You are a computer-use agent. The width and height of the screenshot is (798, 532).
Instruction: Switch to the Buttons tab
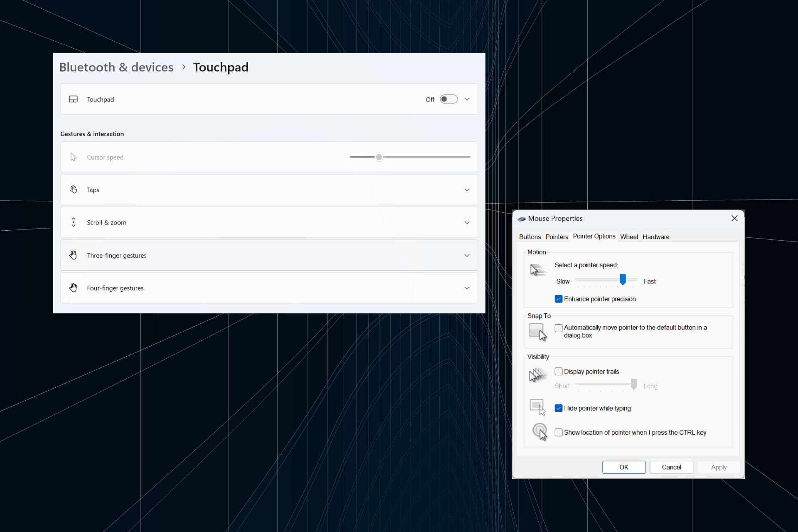[529, 236]
